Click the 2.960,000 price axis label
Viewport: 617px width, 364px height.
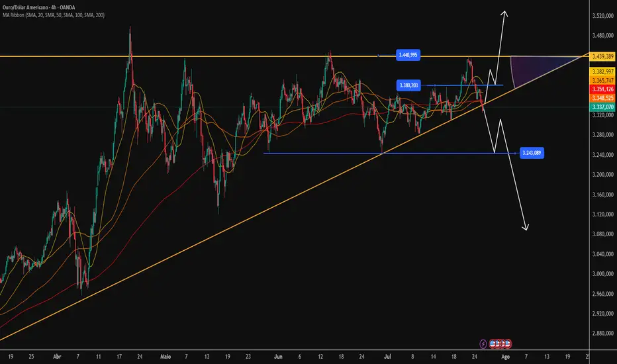coord(603,294)
